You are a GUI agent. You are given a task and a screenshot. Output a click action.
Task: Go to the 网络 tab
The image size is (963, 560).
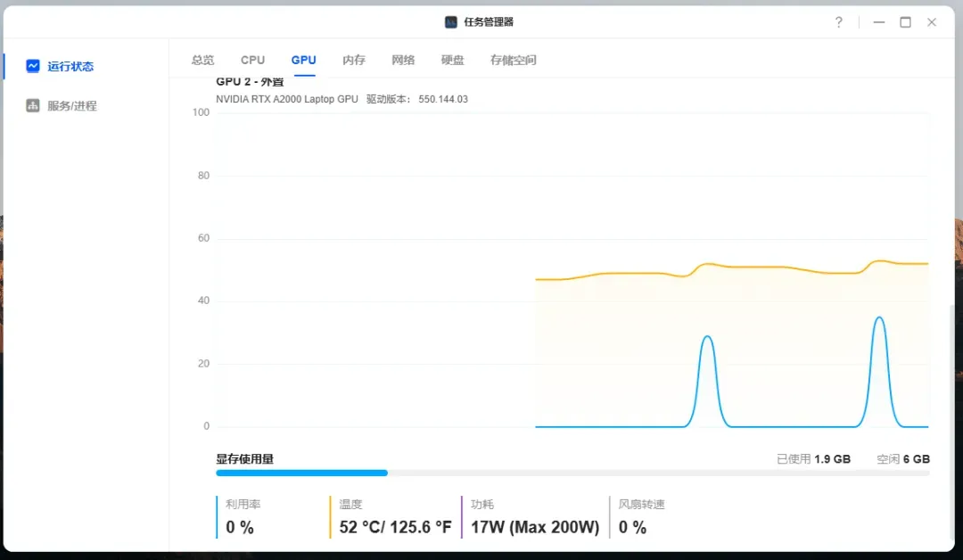403,60
